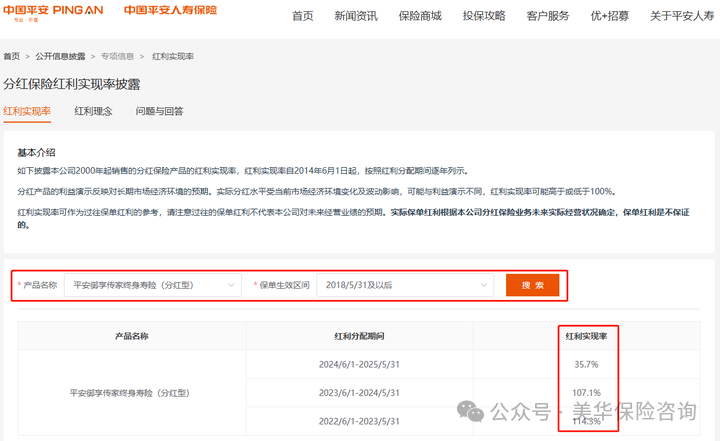Screen dimensions: 720x441
Task: Select 保险商城 in the top navigation
Action: pyautogui.click(x=420, y=16)
